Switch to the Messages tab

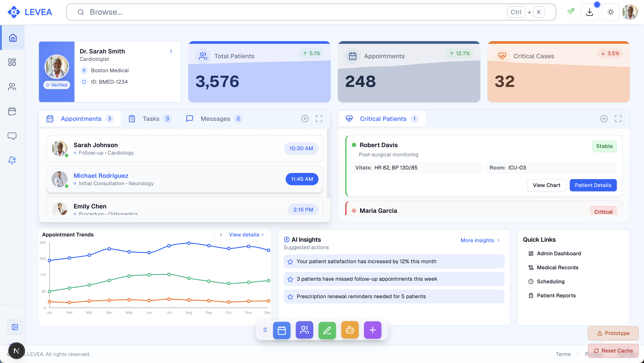point(215,119)
